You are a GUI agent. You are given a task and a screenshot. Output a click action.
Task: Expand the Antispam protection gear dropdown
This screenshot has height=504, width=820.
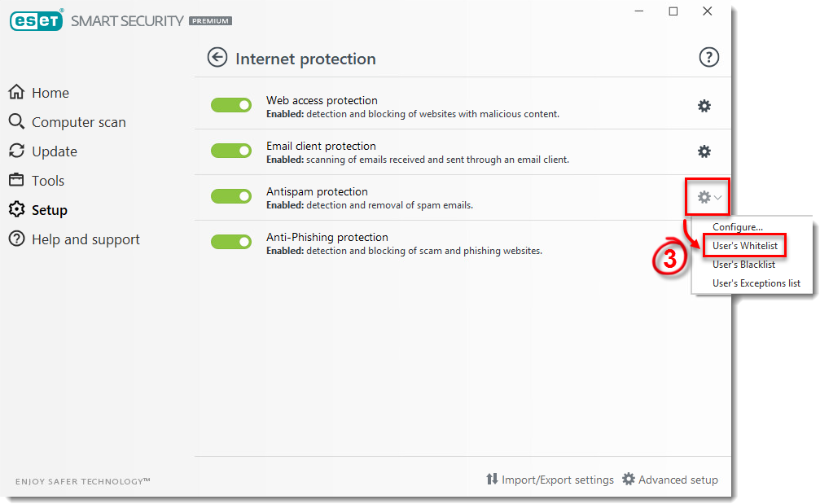click(x=707, y=196)
